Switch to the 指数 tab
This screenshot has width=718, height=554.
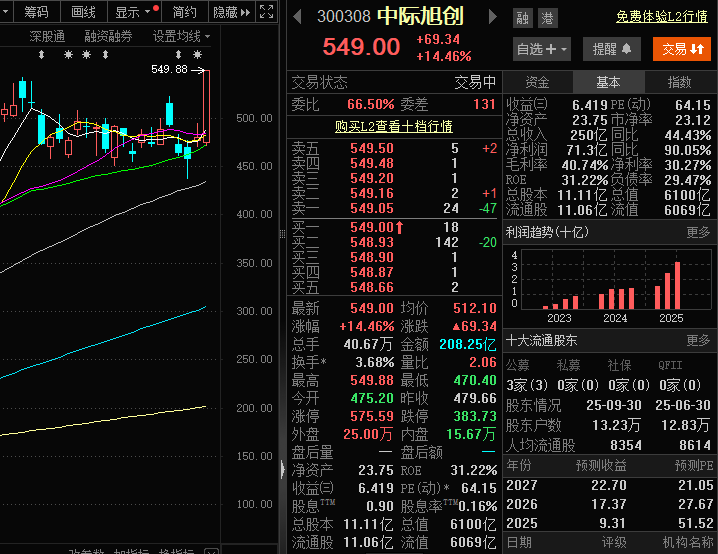[x=679, y=82]
